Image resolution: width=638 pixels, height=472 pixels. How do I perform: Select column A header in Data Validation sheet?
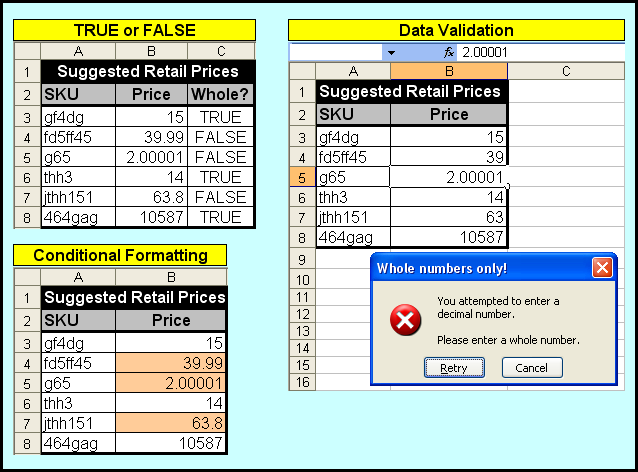[x=353, y=71]
